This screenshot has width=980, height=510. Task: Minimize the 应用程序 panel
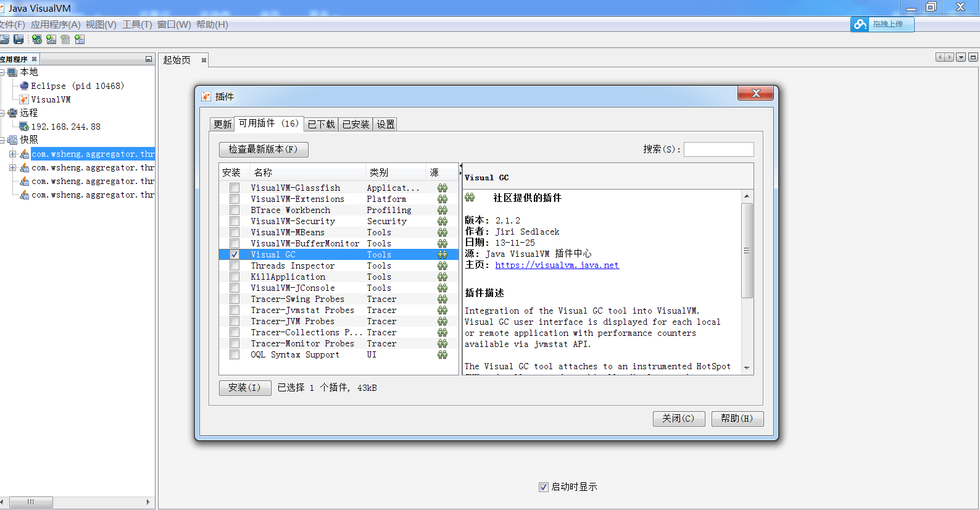[149, 59]
